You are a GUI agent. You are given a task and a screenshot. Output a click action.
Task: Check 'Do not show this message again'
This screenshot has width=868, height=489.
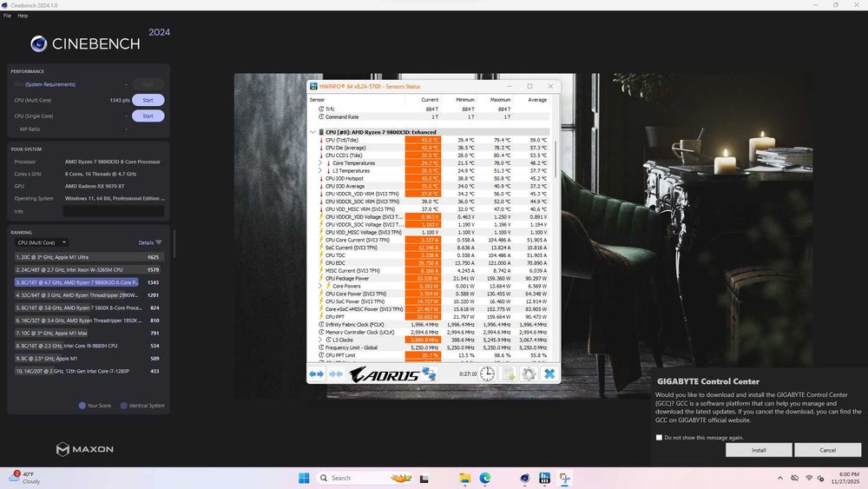[x=659, y=438]
